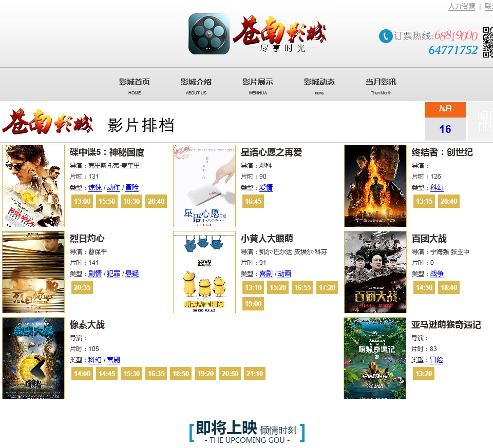The height and width of the screenshot is (448, 493).
Task: Select the 14:50 showtime for 百团大战
Action: coord(424,287)
